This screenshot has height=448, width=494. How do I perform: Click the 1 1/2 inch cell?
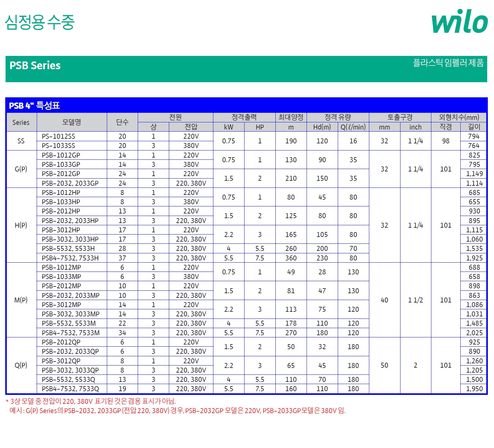coord(416,300)
